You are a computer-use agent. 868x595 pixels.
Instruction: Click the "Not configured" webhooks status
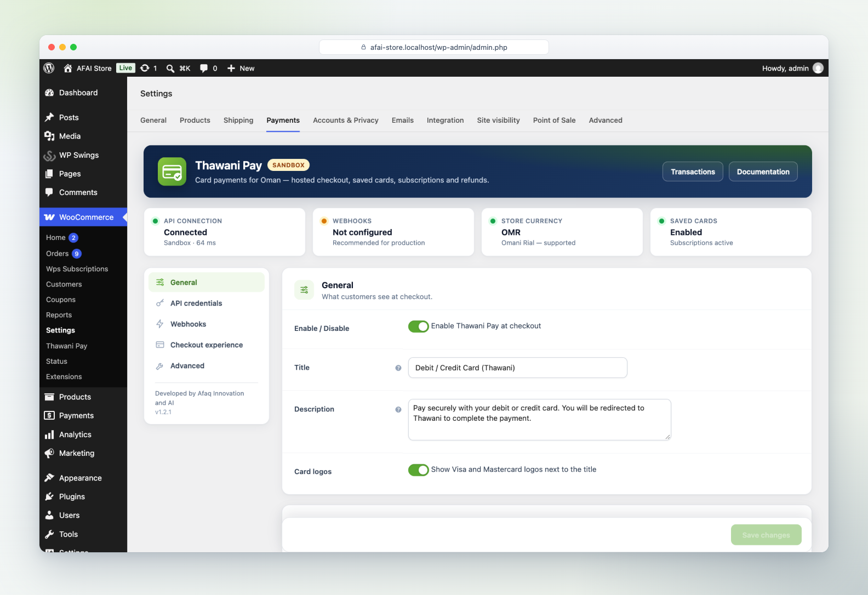[362, 232]
